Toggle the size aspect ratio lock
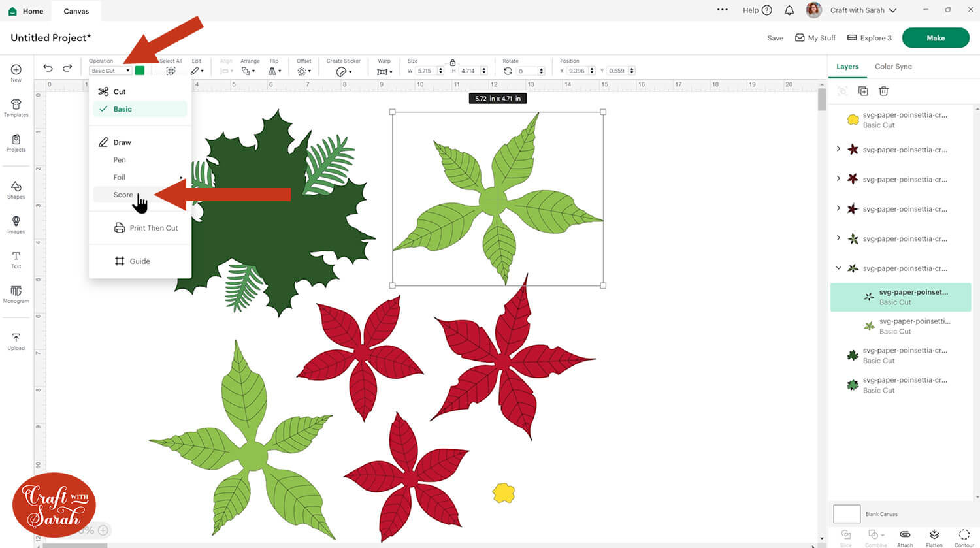 coord(452,63)
